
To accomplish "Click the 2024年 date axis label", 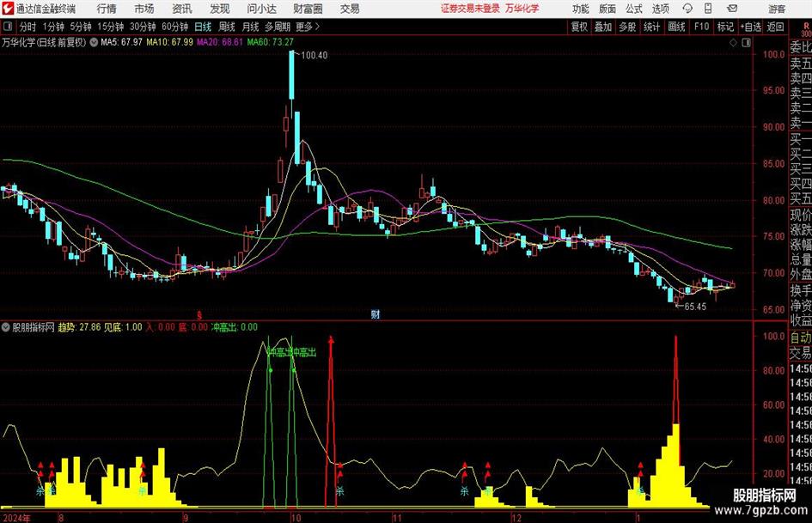I will tap(16, 518).
